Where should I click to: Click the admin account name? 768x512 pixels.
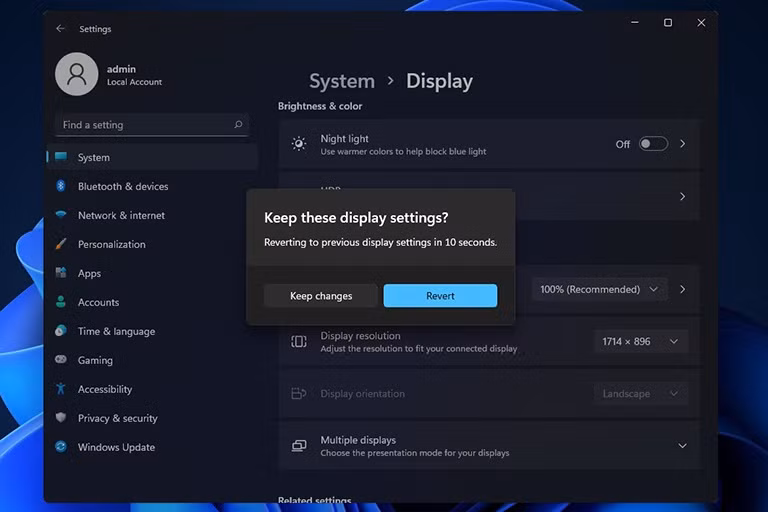tap(121, 69)
